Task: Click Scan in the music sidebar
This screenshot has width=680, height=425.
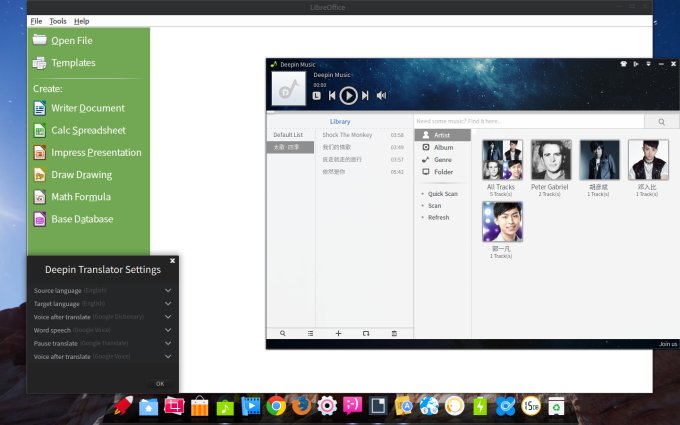Action: click(x=435, y=206)
